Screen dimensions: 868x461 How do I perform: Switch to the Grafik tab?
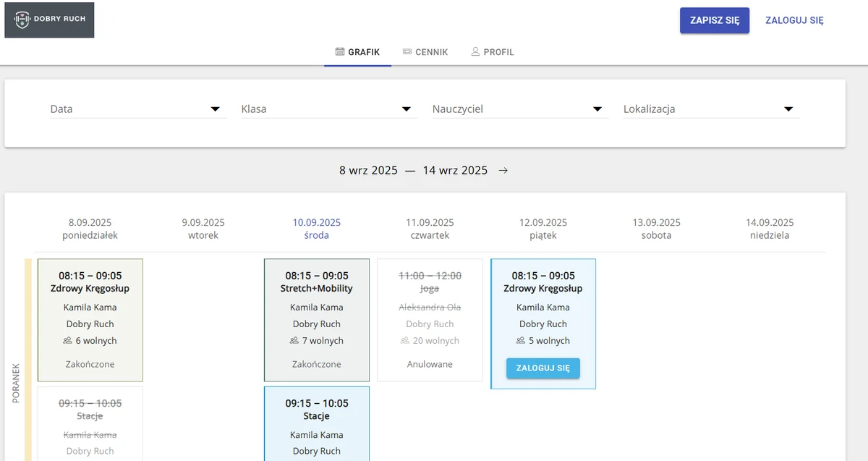[358, 52]
